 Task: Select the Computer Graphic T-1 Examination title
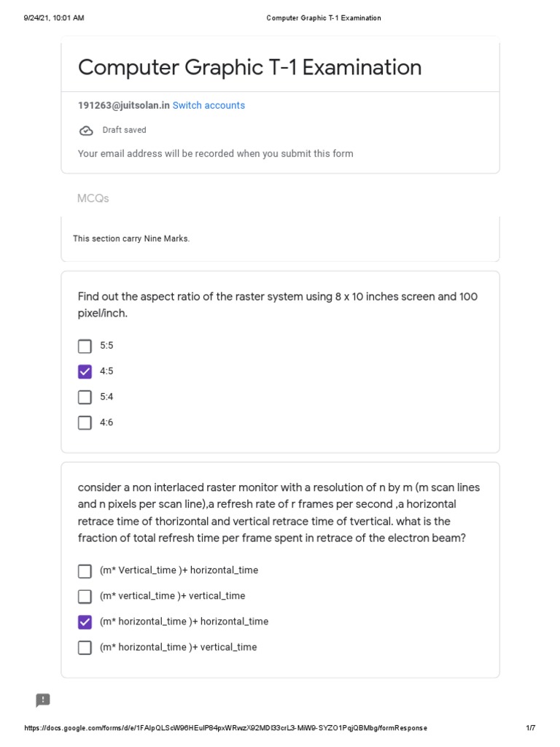click(x=249, y=67)
